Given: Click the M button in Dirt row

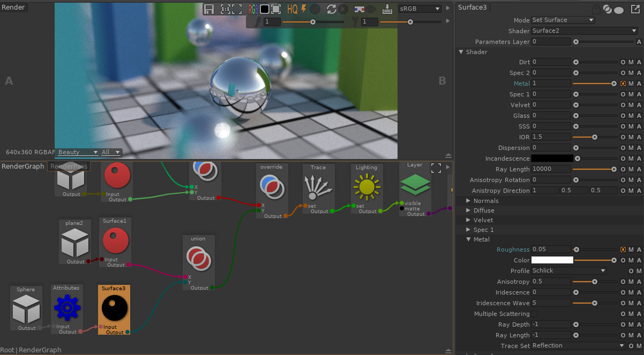Looking at the screenshot, I should pyautogui.click(x=631, y=62).
